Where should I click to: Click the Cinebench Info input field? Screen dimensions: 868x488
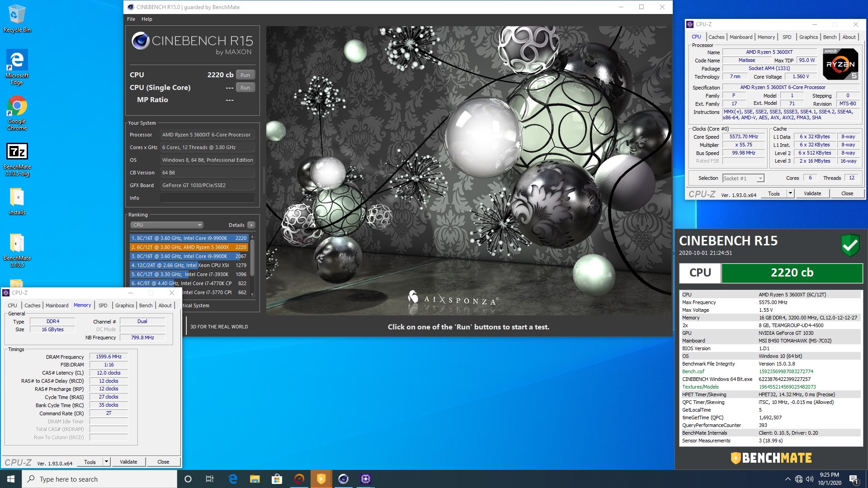[x=207, y=198]
